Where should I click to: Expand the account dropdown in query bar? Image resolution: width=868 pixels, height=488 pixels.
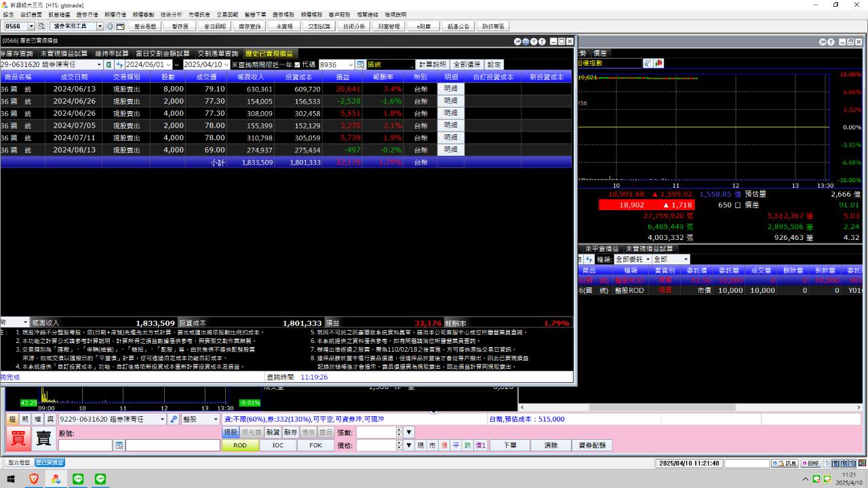pyautogui.click(x=99, y=64)
